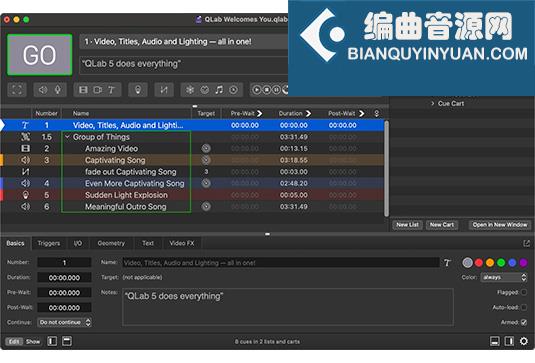
Task: Open the Text tab
Action: tap(148, 243)
